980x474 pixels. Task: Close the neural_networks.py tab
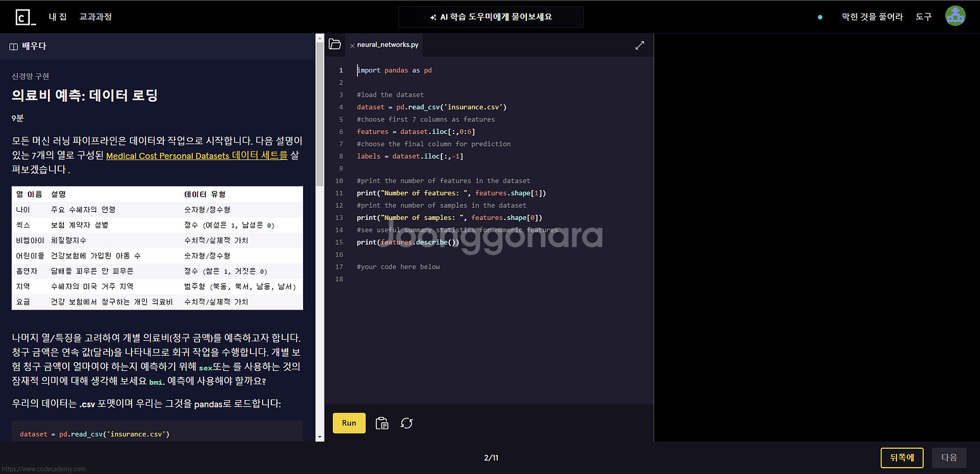pyautogui.click(x=352, y=46)
